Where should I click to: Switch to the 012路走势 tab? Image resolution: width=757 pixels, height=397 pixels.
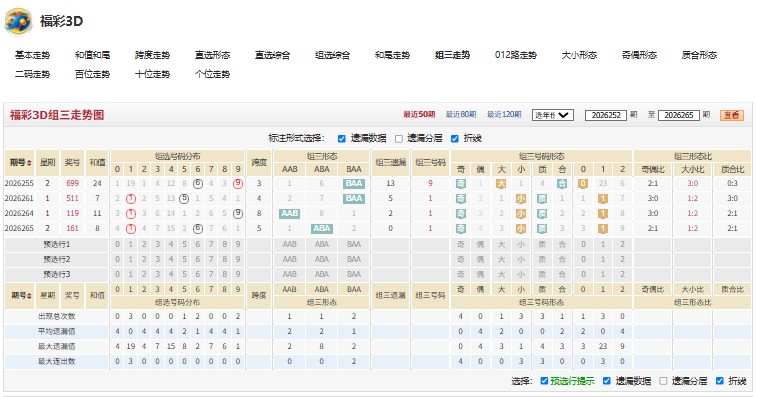(x=516, y=55)
